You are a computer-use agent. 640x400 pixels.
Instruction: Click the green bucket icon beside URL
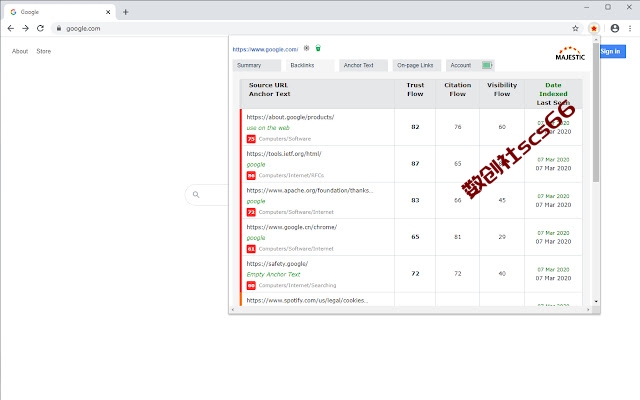[x=318, y=48]
